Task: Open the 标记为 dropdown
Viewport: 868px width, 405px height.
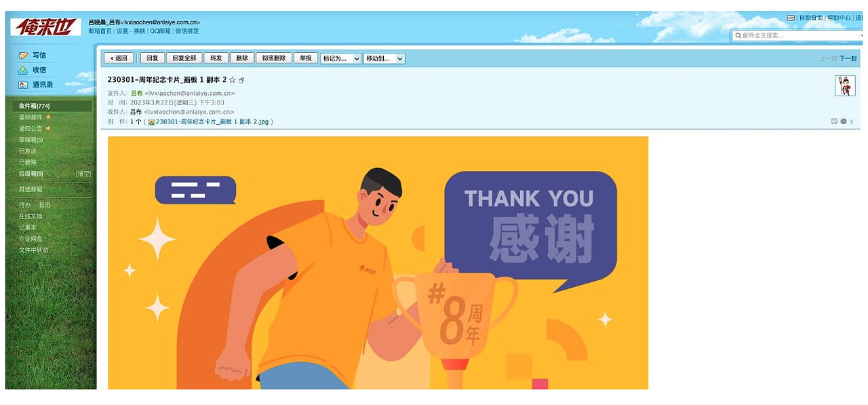Action: pyautogui.click(x=341, y=58)
